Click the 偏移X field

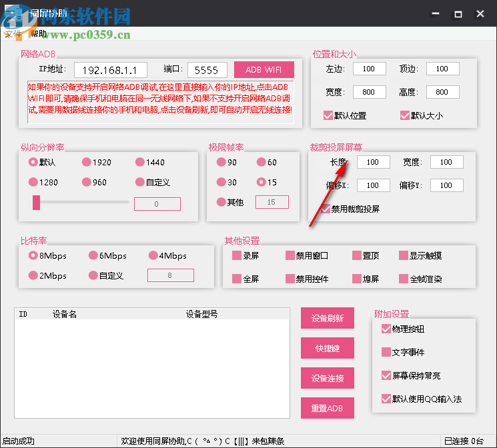pyautogui.click(x=374, y=185)
